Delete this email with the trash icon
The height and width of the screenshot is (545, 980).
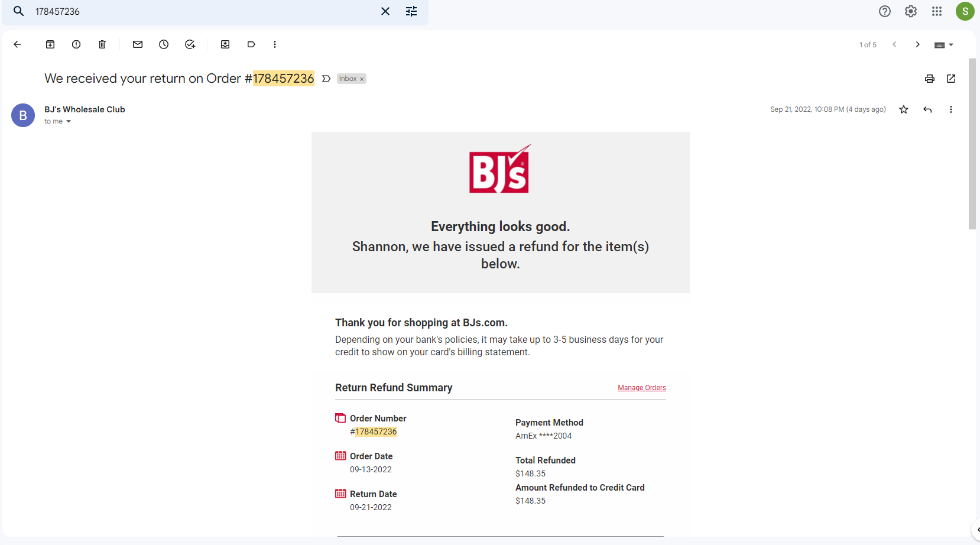(102, 44)
